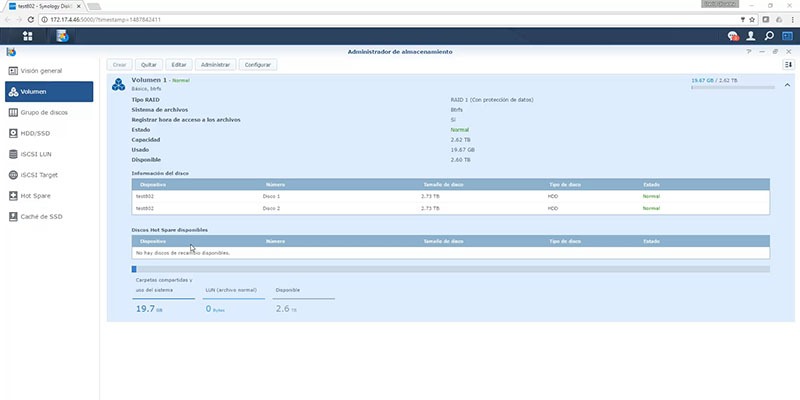Click "RAID 1 (Con protección de datos)" value
This screenshot has height=400, width=800.
click(x=492, y=100)
